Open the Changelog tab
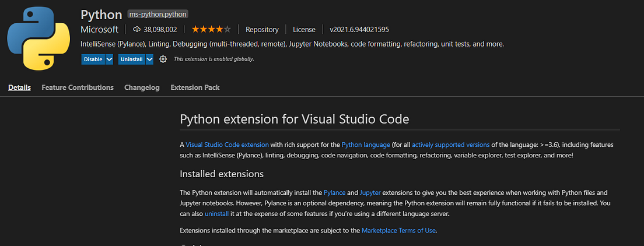The height and width of the screenshot is (246, 644). 142,87
